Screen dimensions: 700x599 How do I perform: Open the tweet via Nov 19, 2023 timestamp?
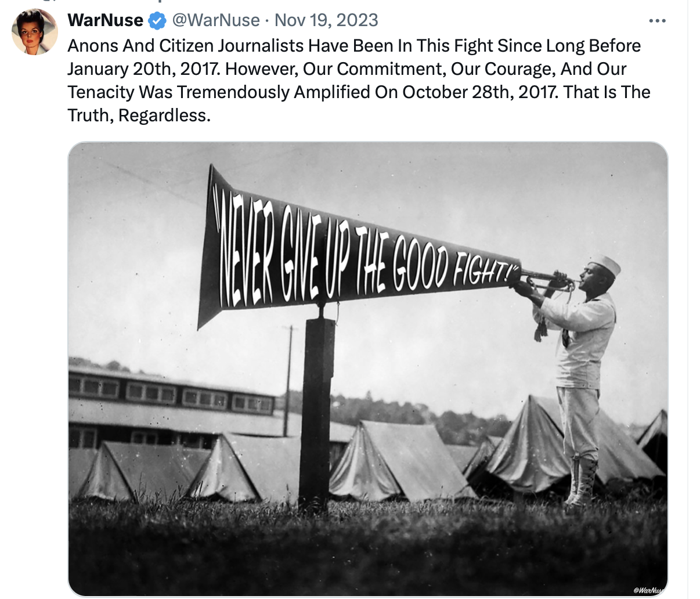coord(326,20)
